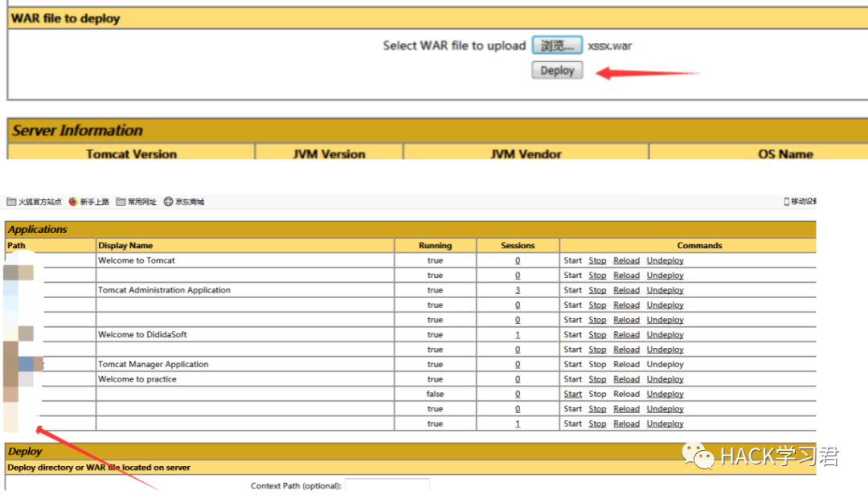Screen dimensions: 868x495
Task: Open the sessions link for Welcome to practice
Action: point(518,379)
